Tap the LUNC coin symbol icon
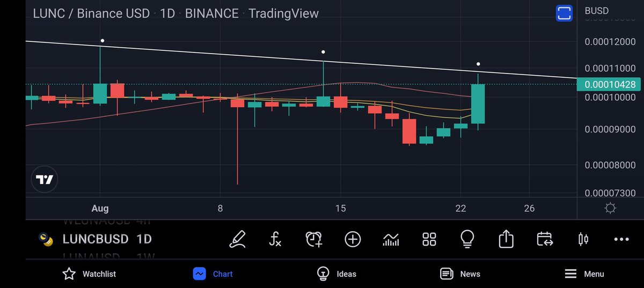This screenshot has width=644, height=288. (47, 239)
